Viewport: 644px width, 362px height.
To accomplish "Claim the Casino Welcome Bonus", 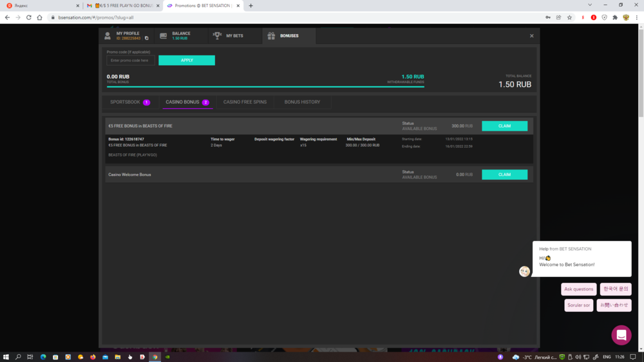I will click(504, 175).
